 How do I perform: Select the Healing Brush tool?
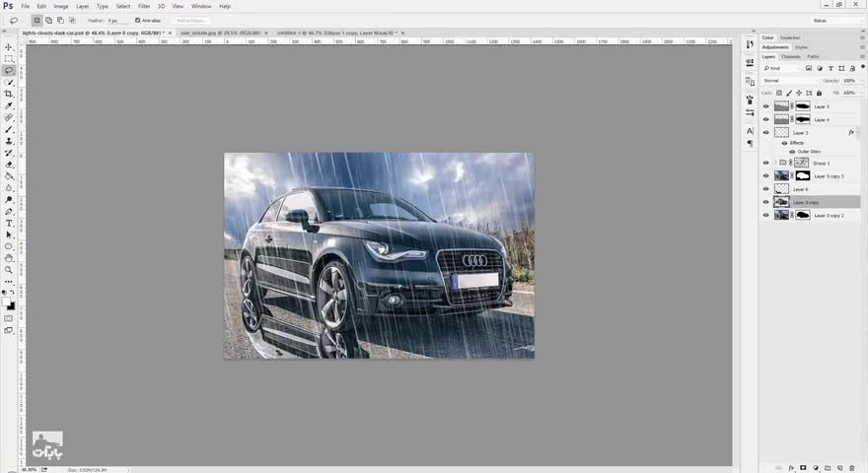8,117
